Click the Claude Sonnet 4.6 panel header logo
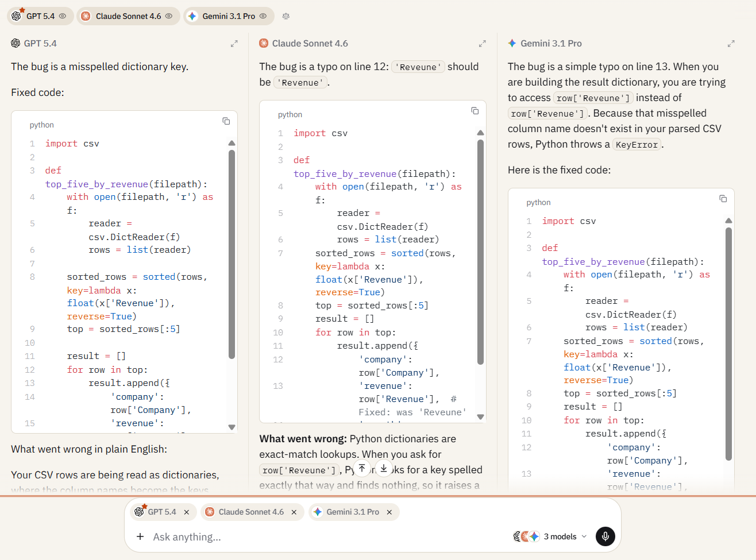The height and width of the screenshot is (560, 756). [x=264, y=44]
